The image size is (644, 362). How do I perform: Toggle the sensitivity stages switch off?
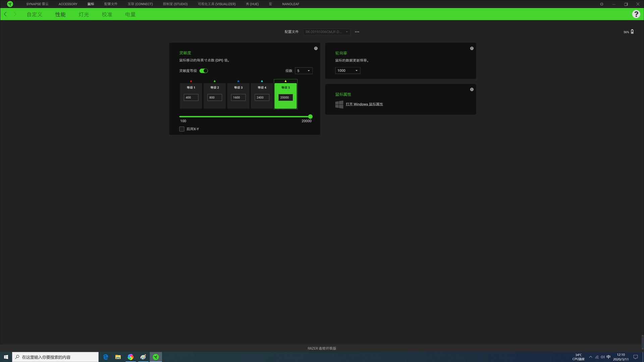tap(204, 71)
